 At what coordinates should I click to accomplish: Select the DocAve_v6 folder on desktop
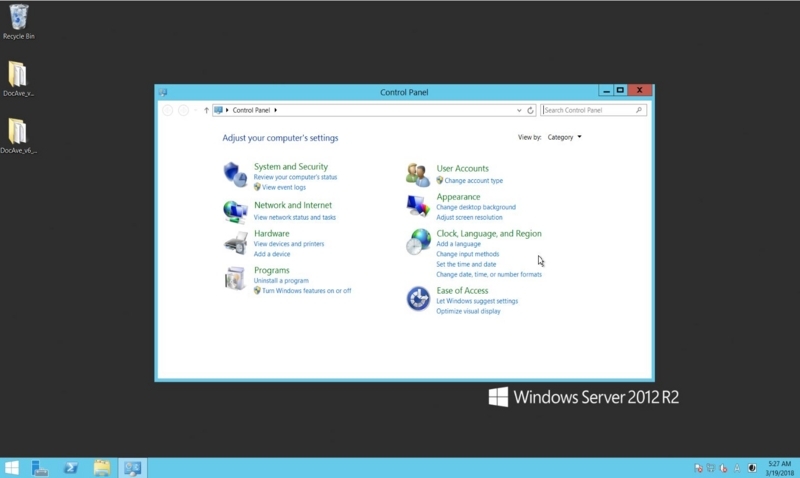tap(18, 136)
